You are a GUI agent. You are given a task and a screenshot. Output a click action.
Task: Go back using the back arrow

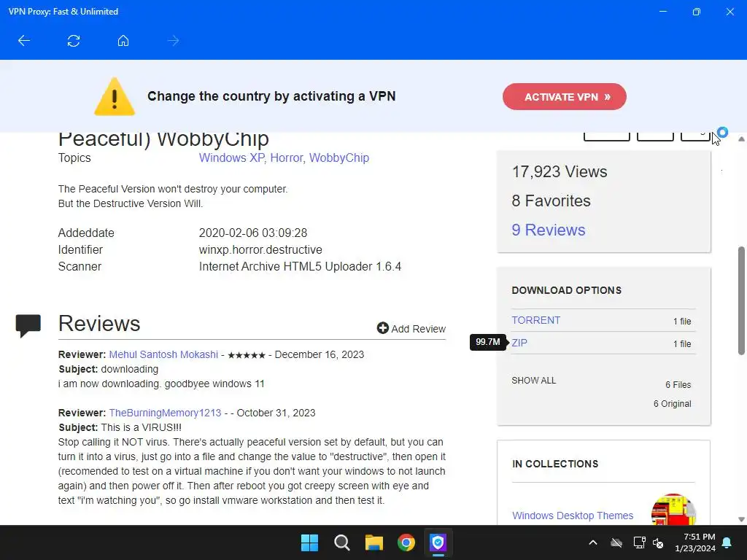(x=24, y=41)
